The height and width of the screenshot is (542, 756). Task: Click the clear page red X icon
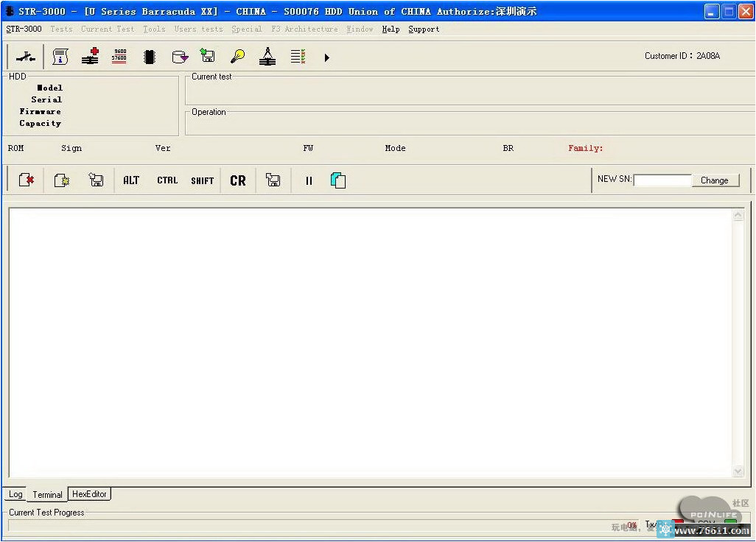tap(27, 180)
